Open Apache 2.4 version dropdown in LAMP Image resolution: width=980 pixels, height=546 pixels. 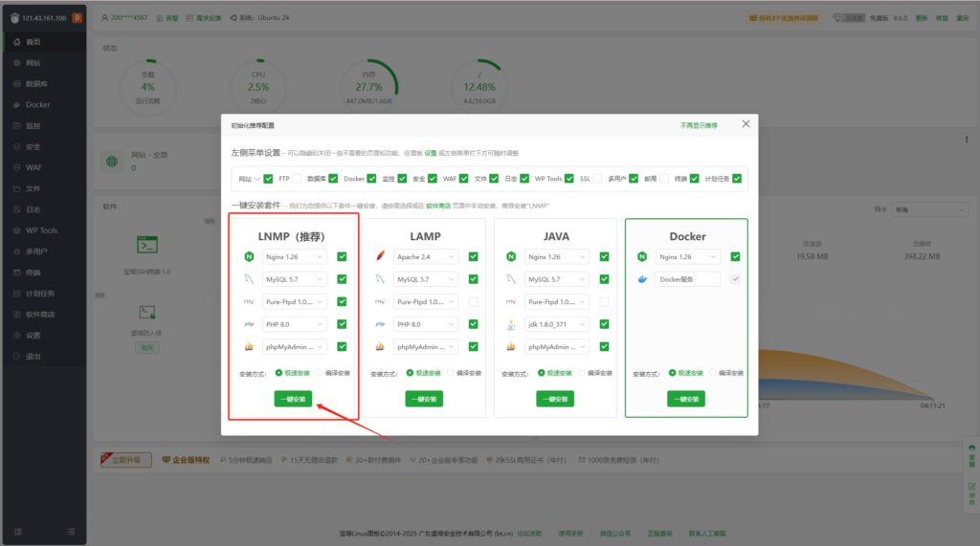click(426, 257)
